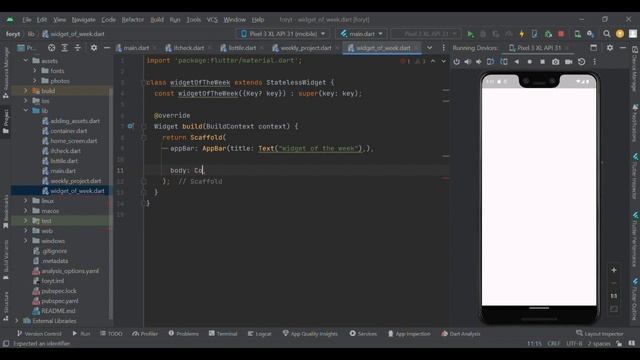
Task: Open the Terminal tool window
Action: click(223, 333)
